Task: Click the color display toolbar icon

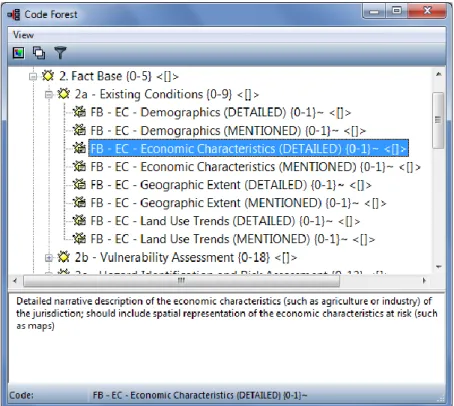Action: click(19, 53)
